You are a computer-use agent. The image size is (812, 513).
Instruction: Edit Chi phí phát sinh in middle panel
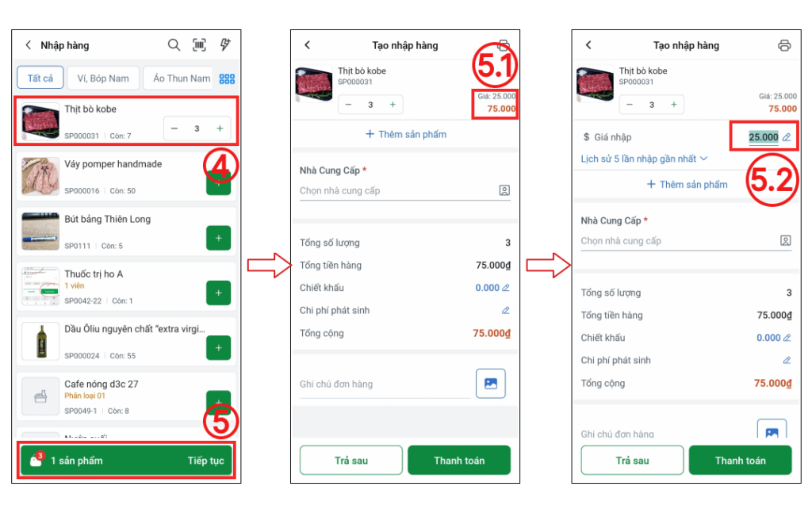[x=505, y=311]
